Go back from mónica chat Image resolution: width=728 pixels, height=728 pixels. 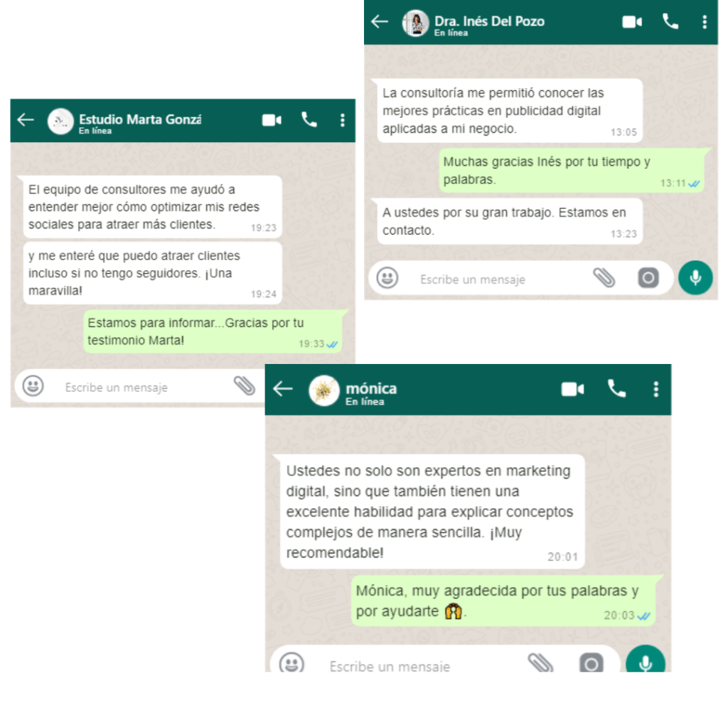coord(283,389)
